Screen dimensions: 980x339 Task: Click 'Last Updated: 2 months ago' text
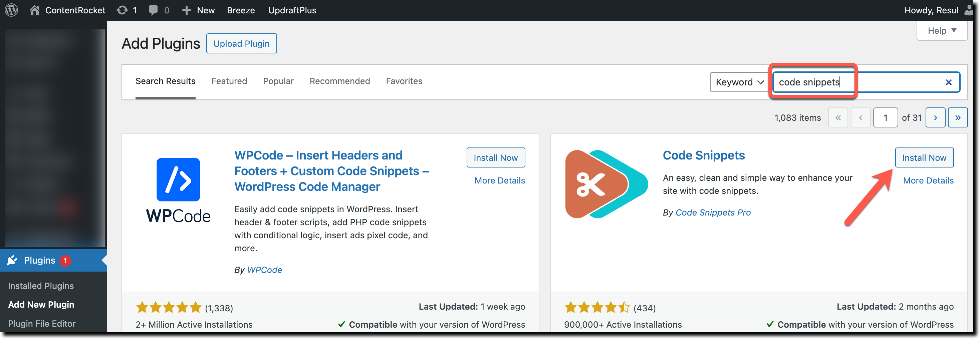(x=895, y=307)
